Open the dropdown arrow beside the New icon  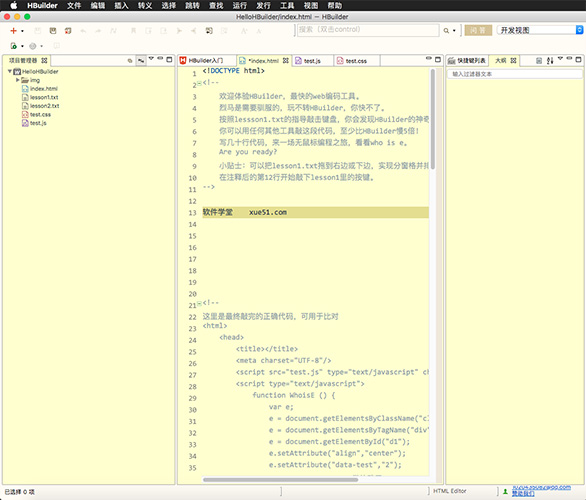point(22,31)
